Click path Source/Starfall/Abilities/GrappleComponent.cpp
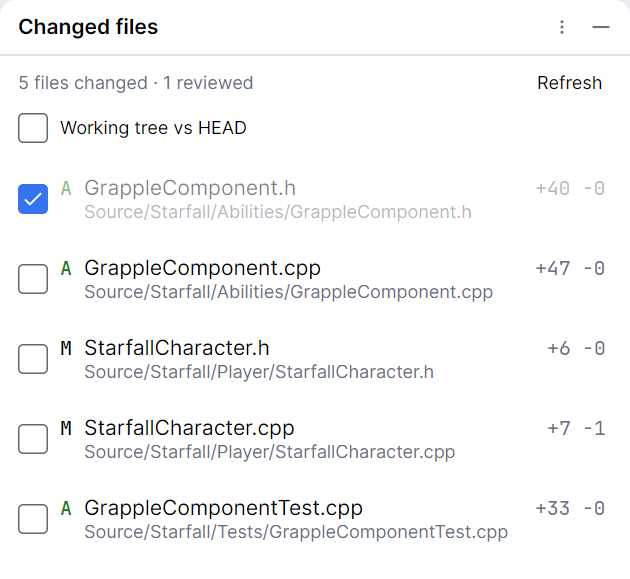The width and height of the screenshot is (630, 579). 288,292
